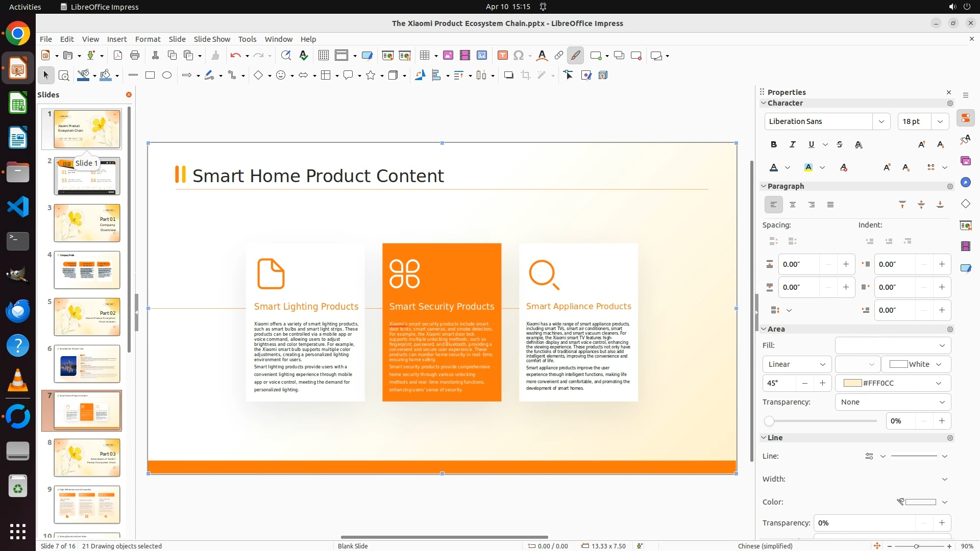Image resolution: width=980 pixels, height=551 pixels.
Task: Click the Insert Special Character icon
Action: (x=519, y=56)
